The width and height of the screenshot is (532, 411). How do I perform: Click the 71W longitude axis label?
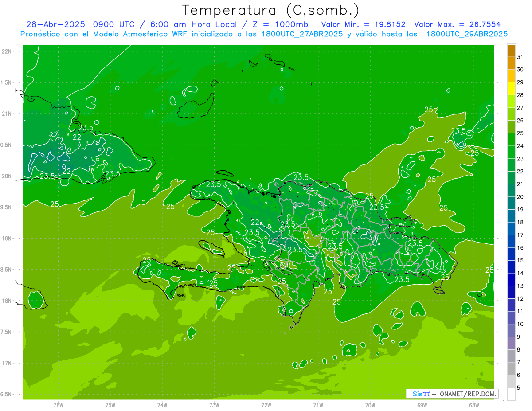click(x=318, y=405)
